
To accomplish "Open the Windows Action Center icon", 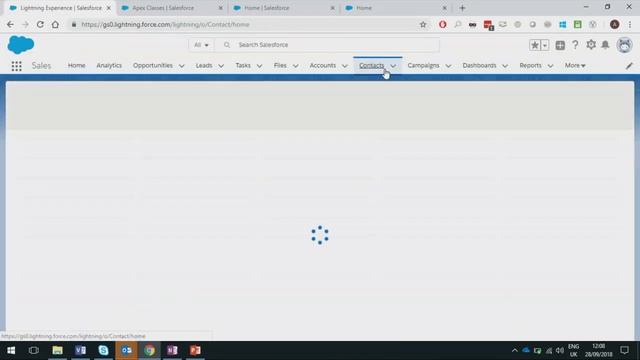I will tap(624, 350).
